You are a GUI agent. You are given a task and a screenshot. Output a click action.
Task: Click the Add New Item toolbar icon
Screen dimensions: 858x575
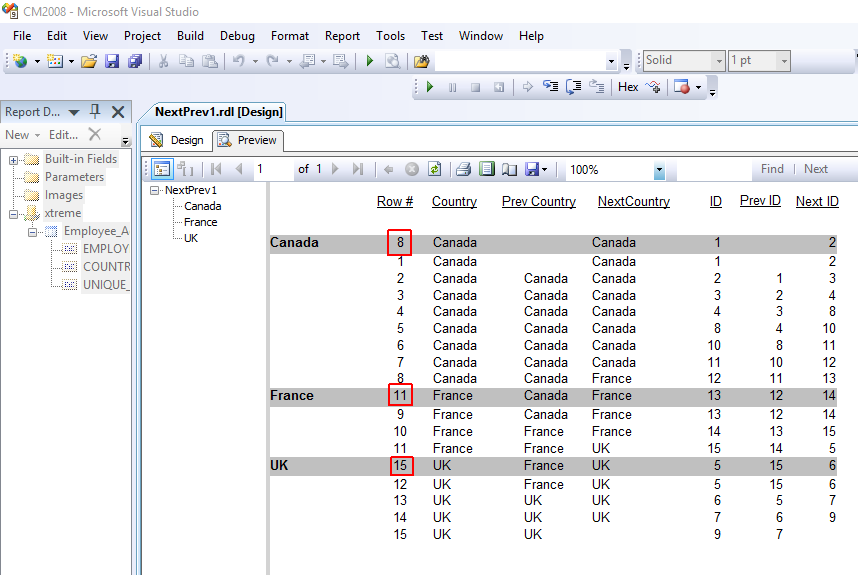55,61
